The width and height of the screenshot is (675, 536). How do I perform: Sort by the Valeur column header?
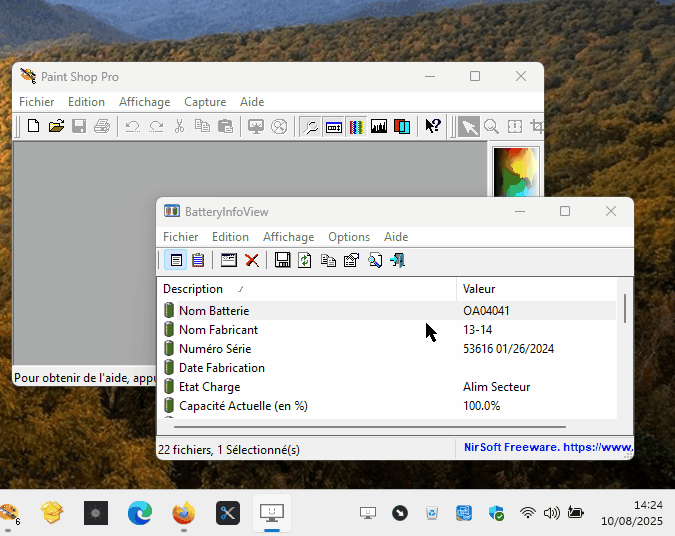536,289
